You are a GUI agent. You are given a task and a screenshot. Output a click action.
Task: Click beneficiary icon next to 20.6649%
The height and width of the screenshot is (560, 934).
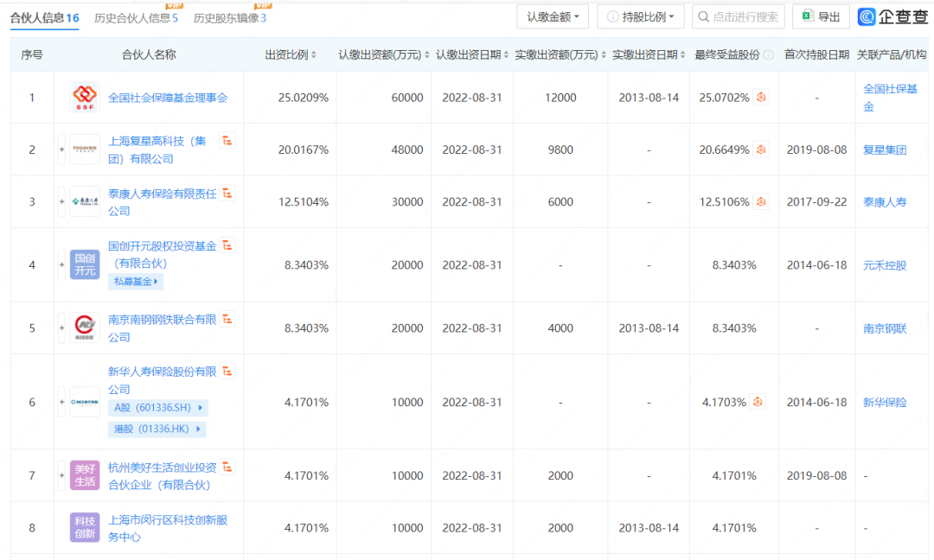tap(761, 150)
